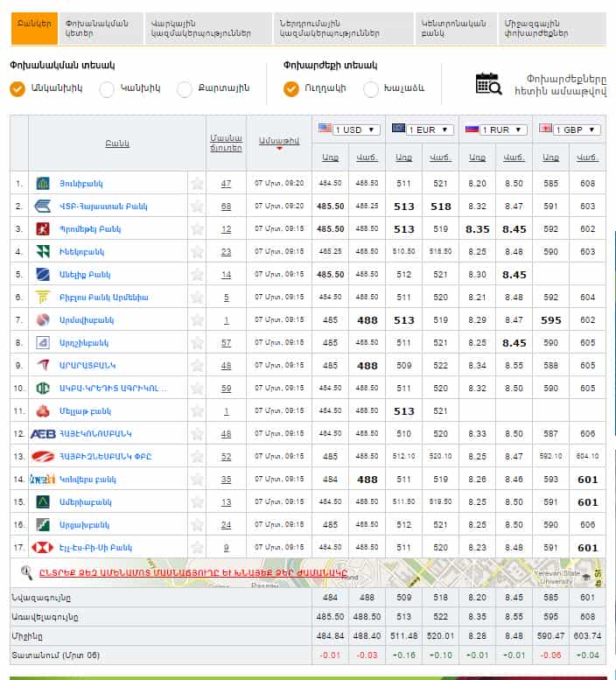This screenshot has height=680, width=616.
Task: Select the Կանխիկ (cash) radio option
Action: 107,88
